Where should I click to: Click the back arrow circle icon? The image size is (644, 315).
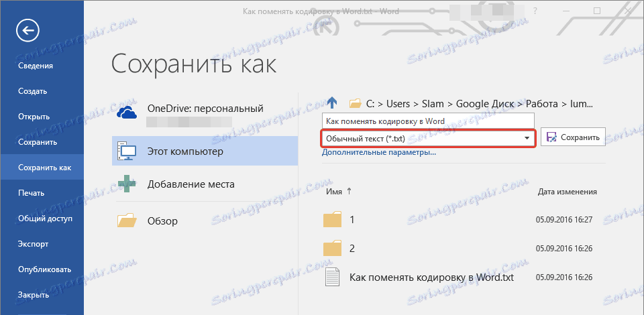[x=28, y=30]
